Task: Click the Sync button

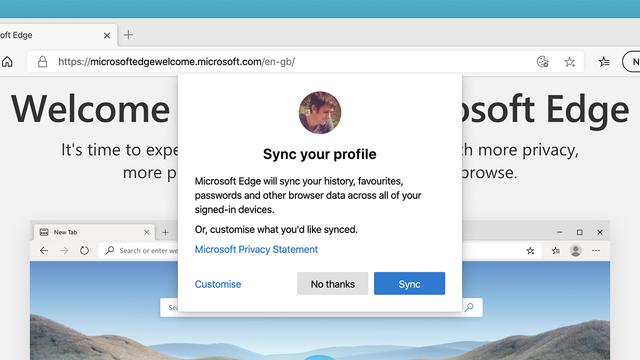Action: [409, 284]
